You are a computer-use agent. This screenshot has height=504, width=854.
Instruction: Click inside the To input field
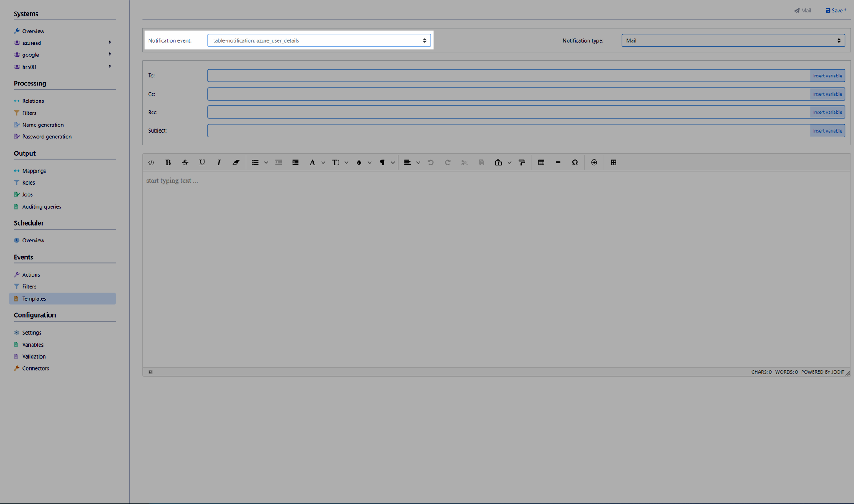pos(508,76)
